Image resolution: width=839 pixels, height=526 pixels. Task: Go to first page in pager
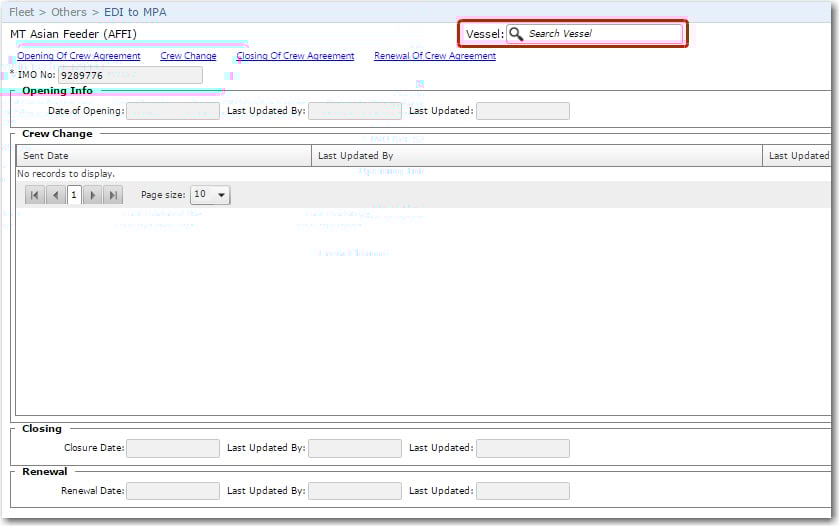(35, 195)
